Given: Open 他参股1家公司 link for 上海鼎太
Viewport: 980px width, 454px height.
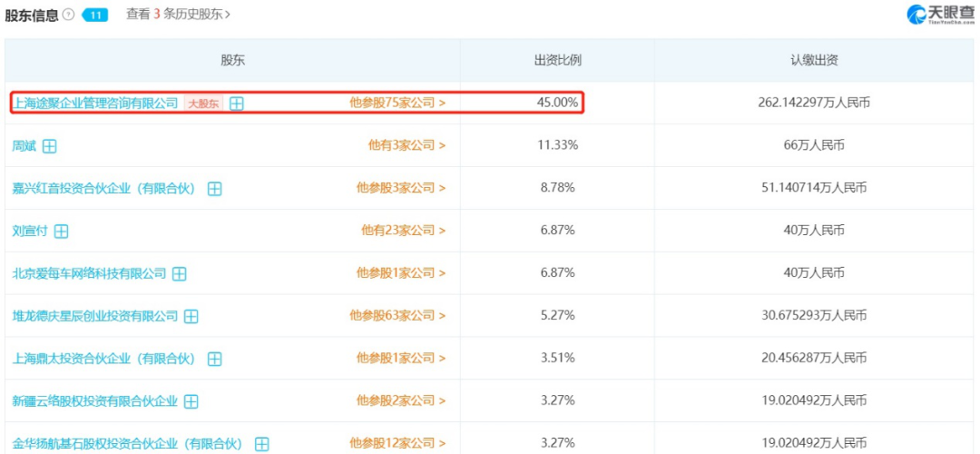Looking at the screenshot, I should pos(401,359).
